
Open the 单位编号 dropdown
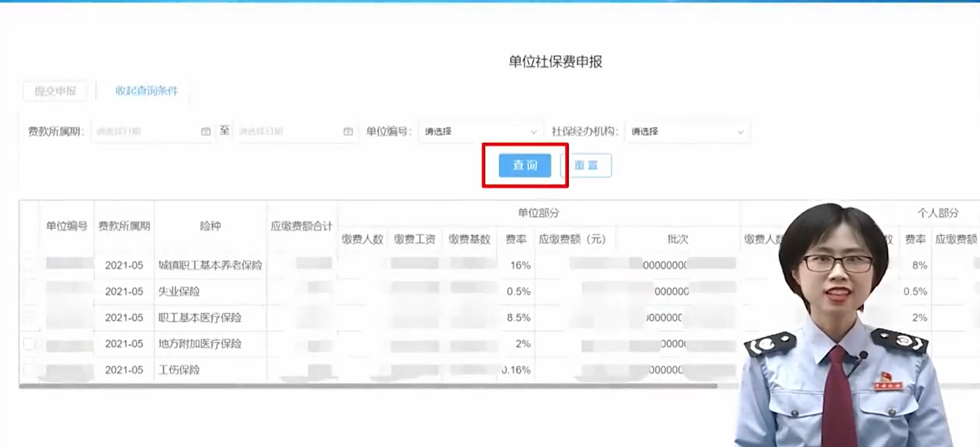(481, 131)
